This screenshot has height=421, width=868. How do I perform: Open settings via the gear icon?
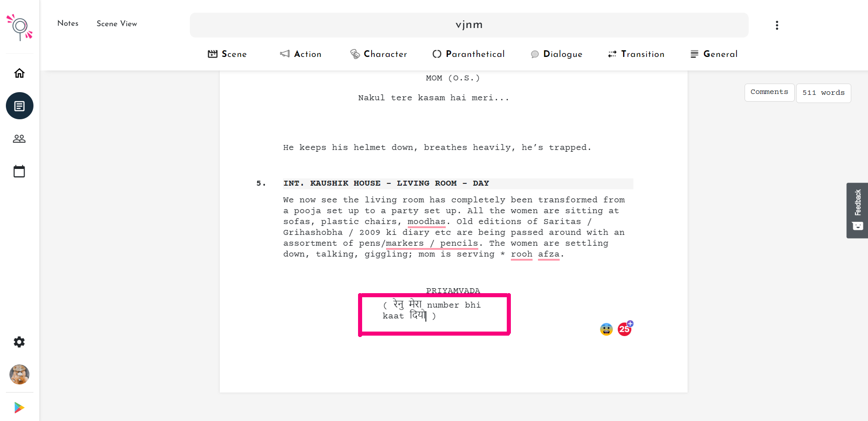(x=19, y=342)
